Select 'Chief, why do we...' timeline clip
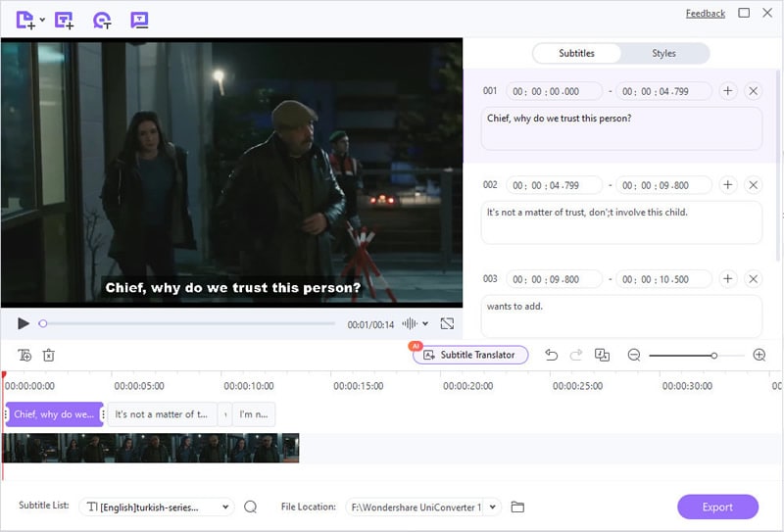784x532 pixels. (54, 414)
